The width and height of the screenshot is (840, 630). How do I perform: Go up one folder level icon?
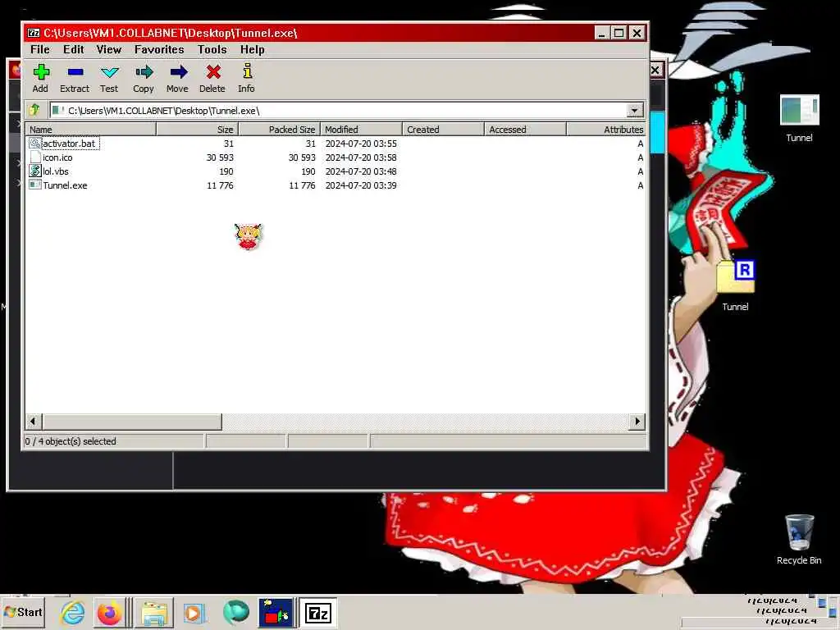(x=34, y=110)
